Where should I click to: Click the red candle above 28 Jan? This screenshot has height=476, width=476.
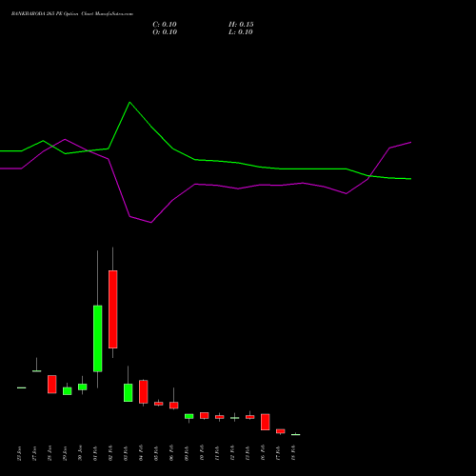point(52,385)
